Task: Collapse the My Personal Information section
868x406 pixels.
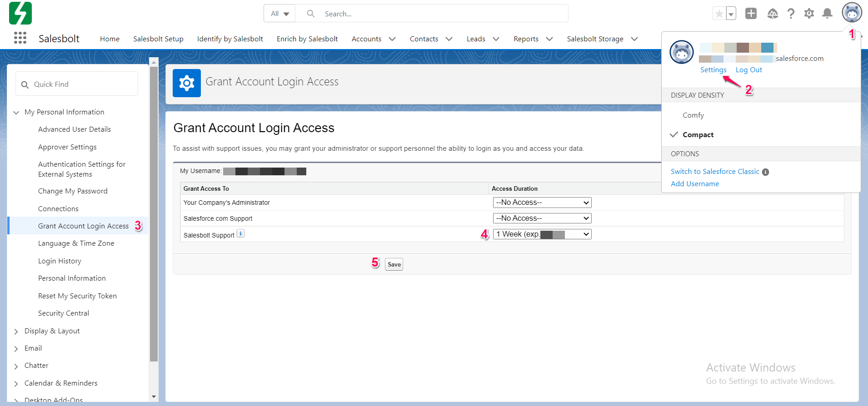Action: [16, 113]
